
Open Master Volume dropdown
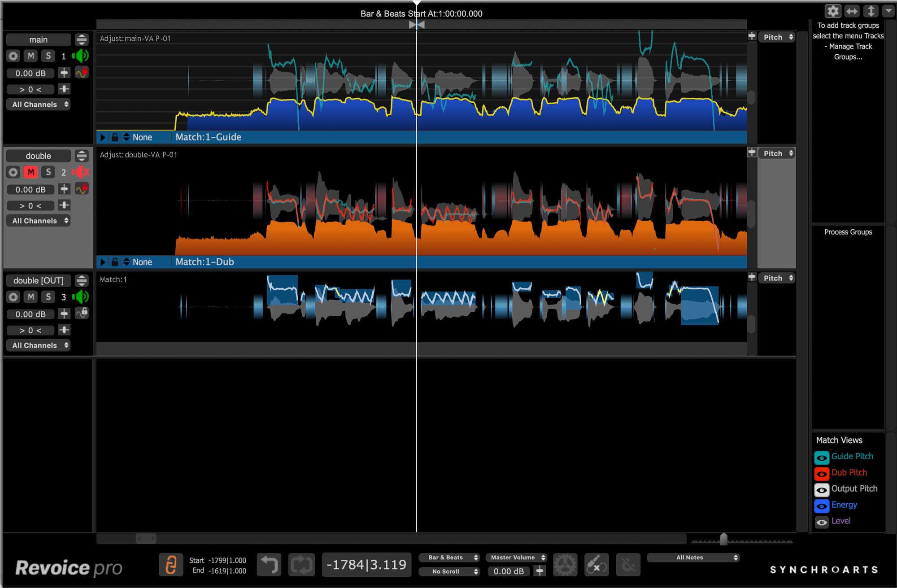point(516,558)
